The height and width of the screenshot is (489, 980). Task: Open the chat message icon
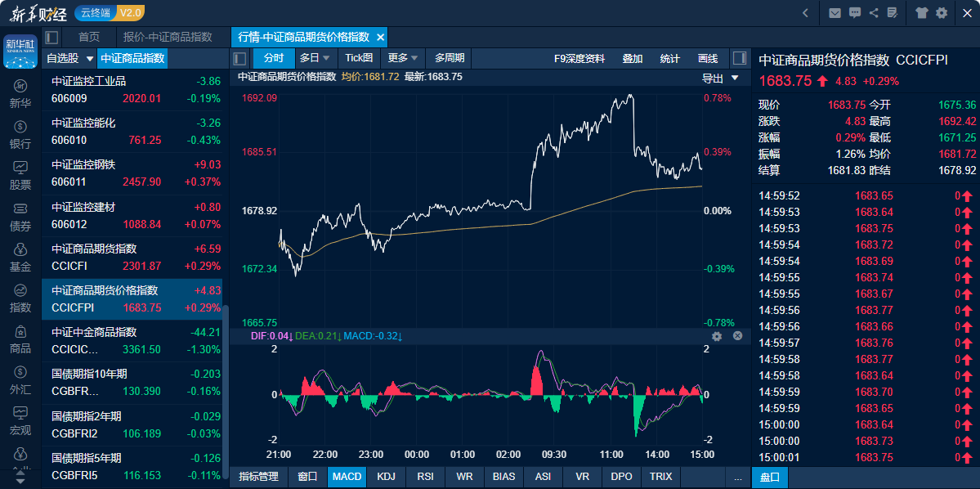pos(855,12)
